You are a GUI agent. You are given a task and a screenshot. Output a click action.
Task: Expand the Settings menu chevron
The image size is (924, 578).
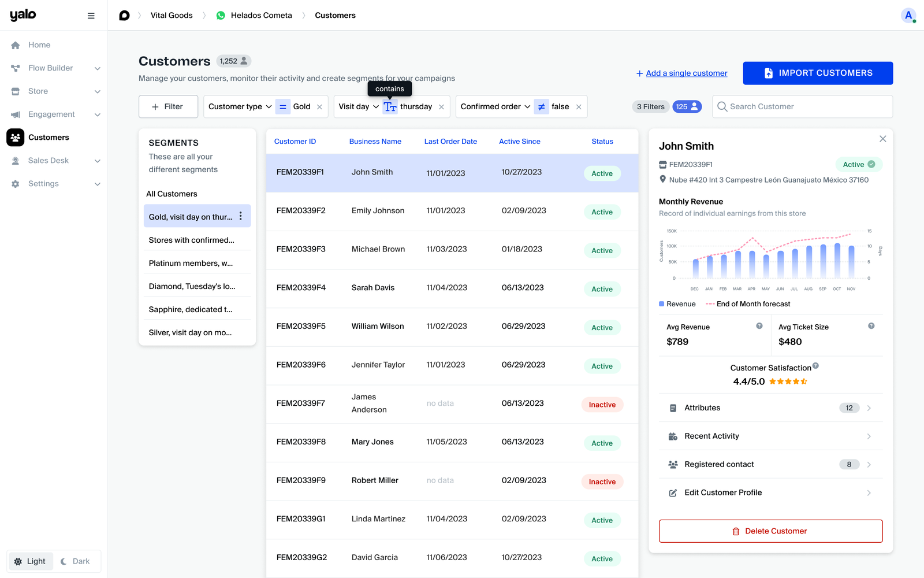[x=97, y=184]
